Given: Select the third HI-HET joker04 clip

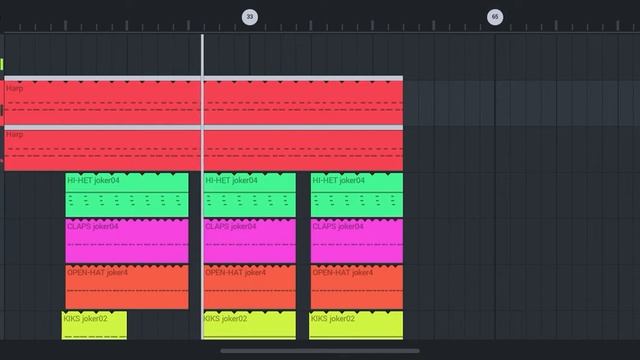Looking at the screenshot, I should pos(357,195).
